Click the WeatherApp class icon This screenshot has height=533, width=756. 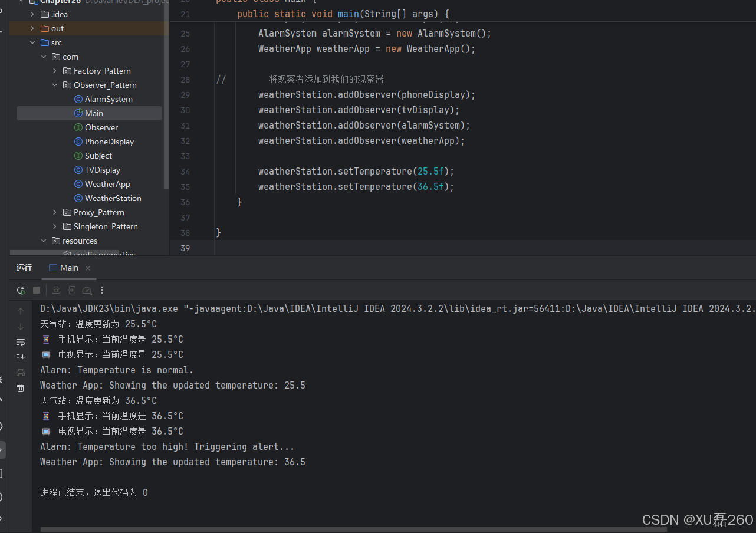(78, 184)
